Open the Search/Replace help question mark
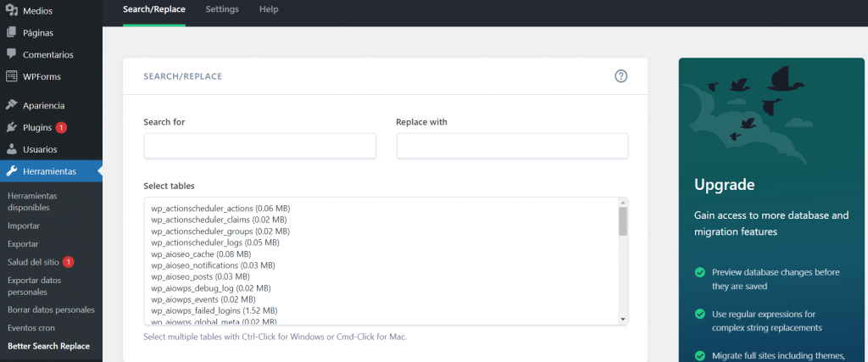The image size is (868, 362). [x=620, y=76]
